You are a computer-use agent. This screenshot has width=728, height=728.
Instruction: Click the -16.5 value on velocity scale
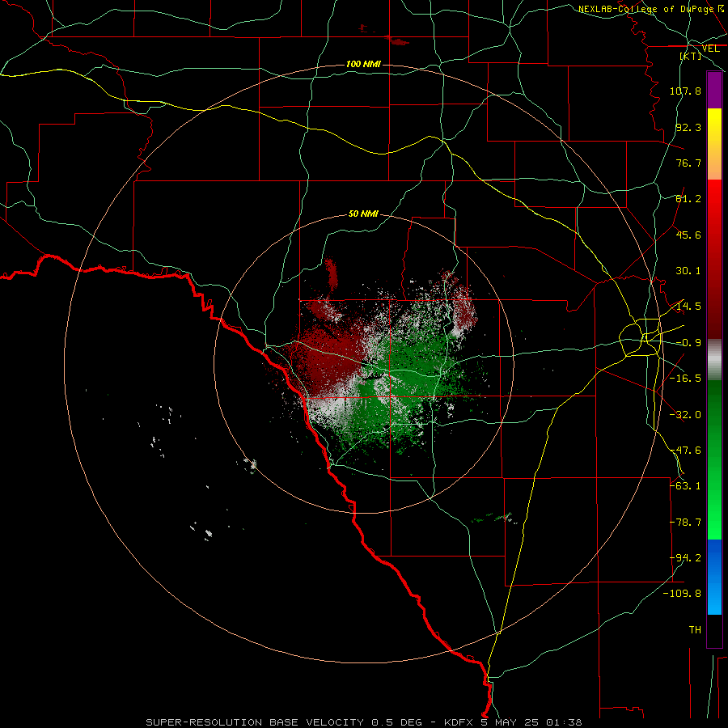(685, 379)
